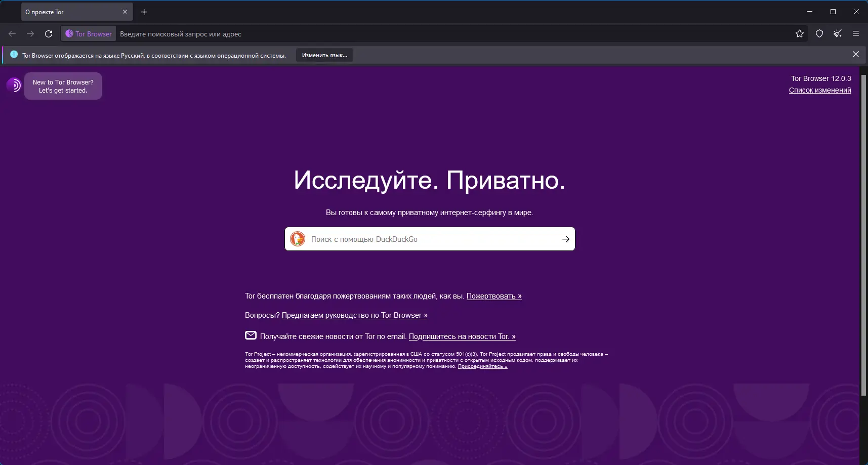Click the 'Изменить язык…' button
The image size is (868, 465).
(324, 55)
